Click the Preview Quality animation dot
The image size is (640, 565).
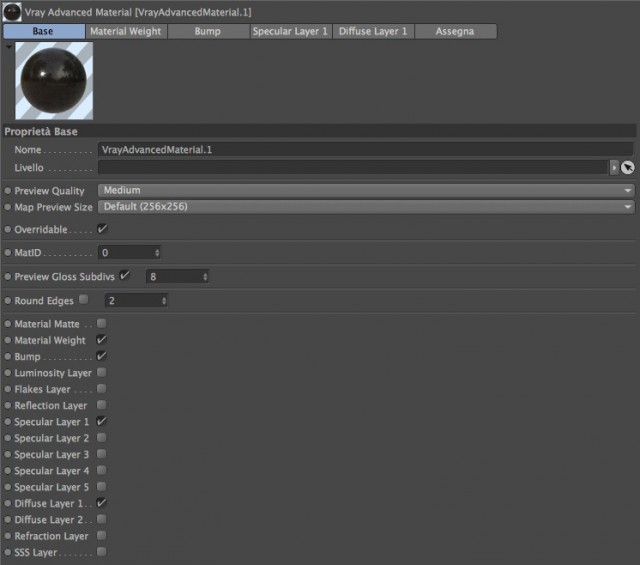tap(8, 191)
